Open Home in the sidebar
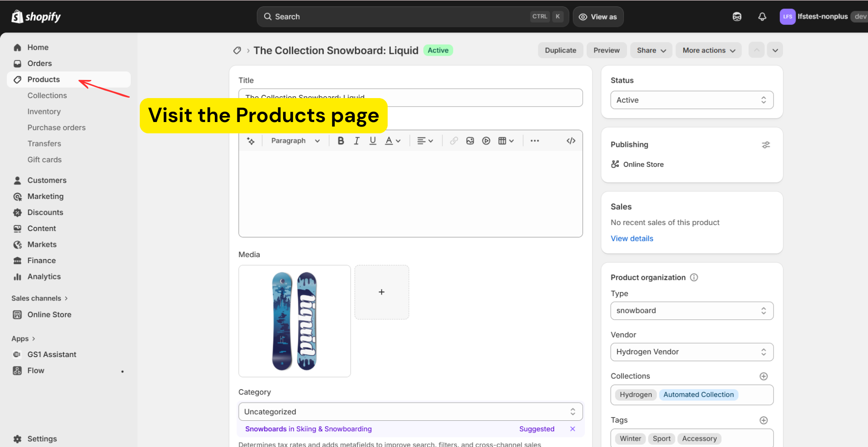Viewport: 868px width, 447px height. pos(69,47)
